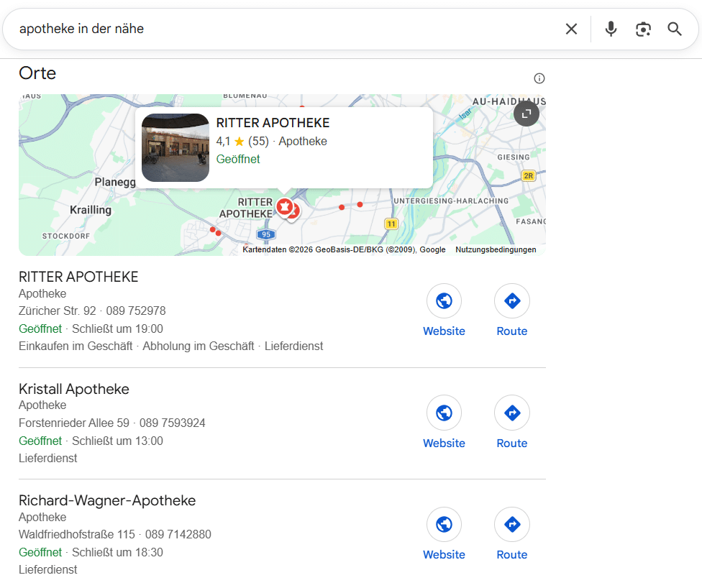
Task: Select the red Ritter Apotheke pin on the map
Action: pyautogui.click(x=285, y=208)
